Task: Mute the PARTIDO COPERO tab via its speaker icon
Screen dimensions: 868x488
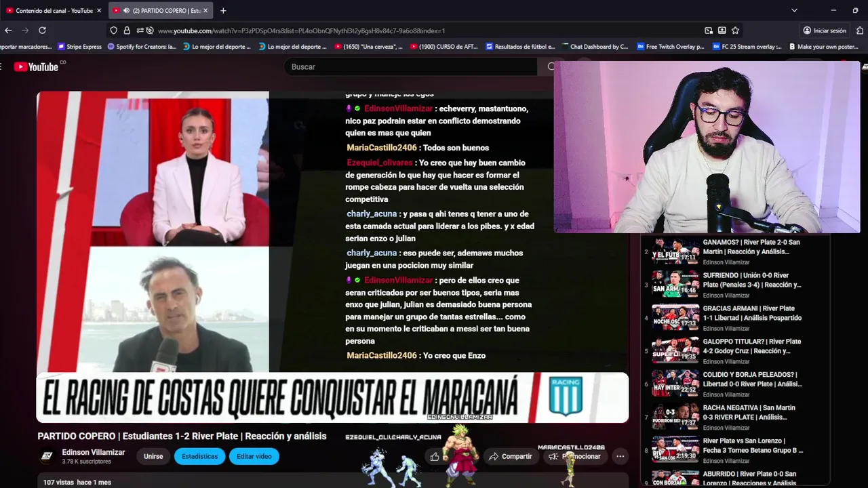Action: 126,11
